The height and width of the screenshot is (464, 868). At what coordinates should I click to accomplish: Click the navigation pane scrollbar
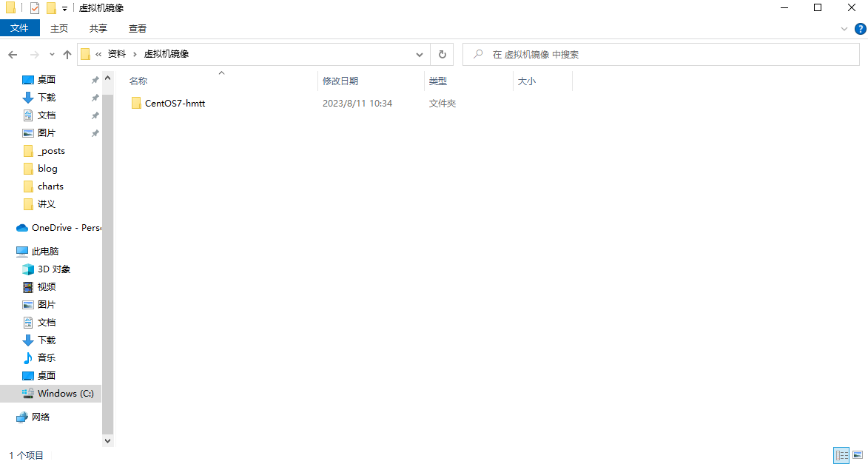(x=107, y=222)
